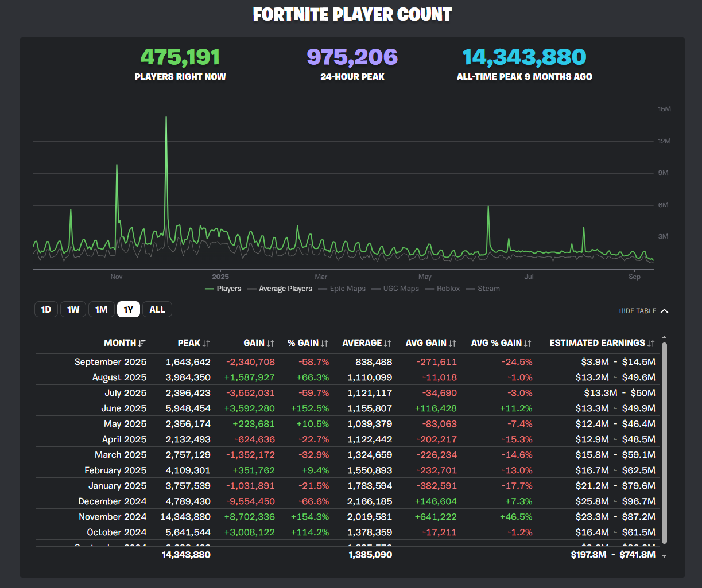Click the 475,191 players right now value
This screenshot has width=702, height=588.
180,57
